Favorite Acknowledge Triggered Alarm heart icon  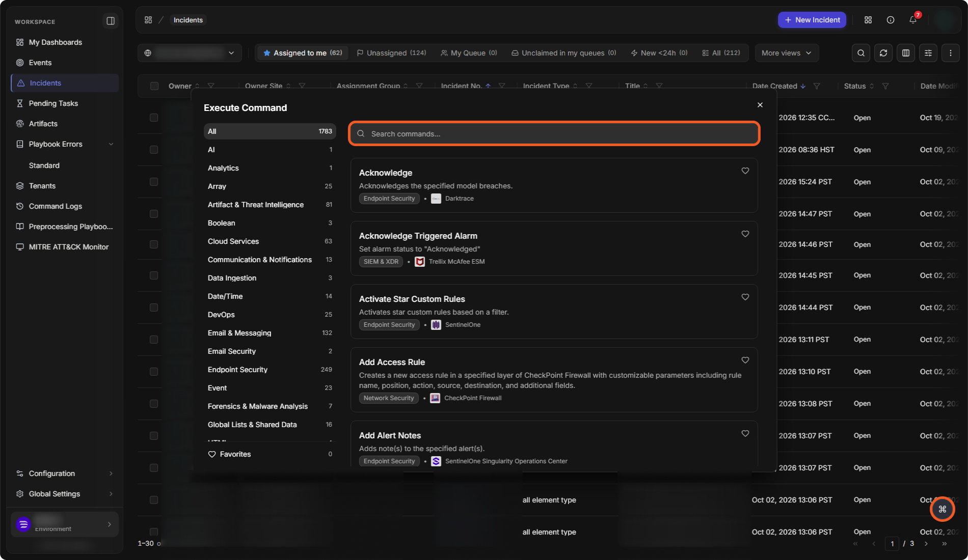point(745,234)
